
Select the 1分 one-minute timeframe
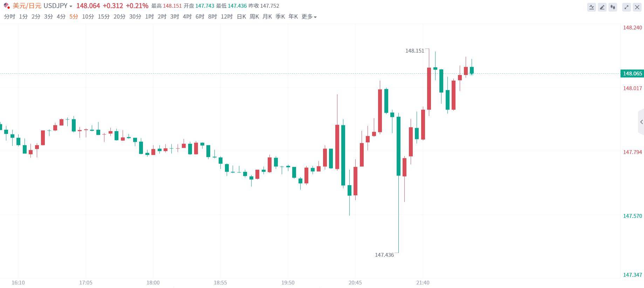(22, 16)
